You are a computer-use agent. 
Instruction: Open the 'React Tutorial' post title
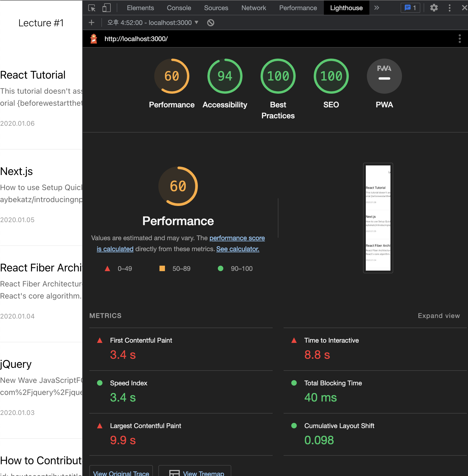coord(33,75)
